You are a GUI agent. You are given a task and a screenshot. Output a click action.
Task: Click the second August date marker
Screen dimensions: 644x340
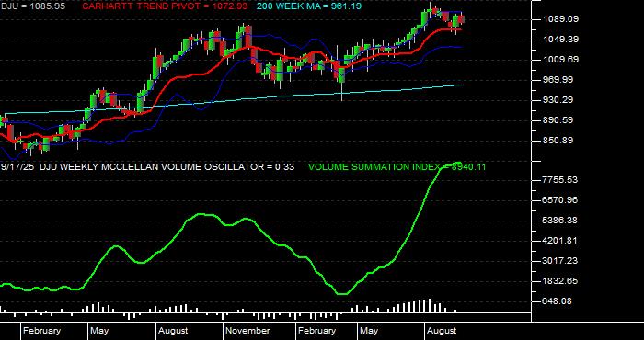442,331
